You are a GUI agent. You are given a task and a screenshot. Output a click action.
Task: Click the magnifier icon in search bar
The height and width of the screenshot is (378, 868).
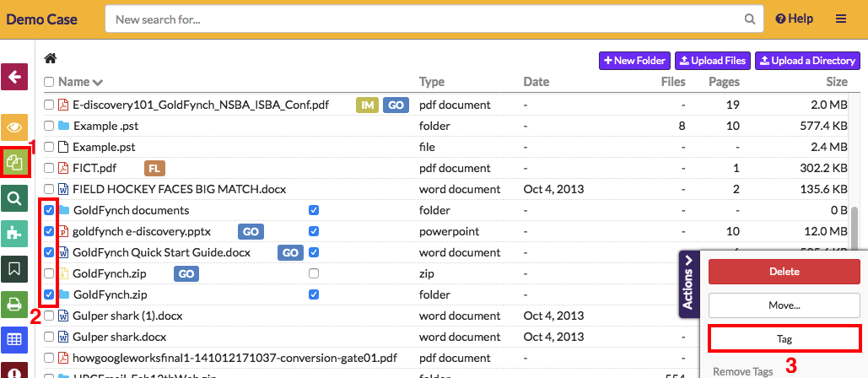click(750, 19)
